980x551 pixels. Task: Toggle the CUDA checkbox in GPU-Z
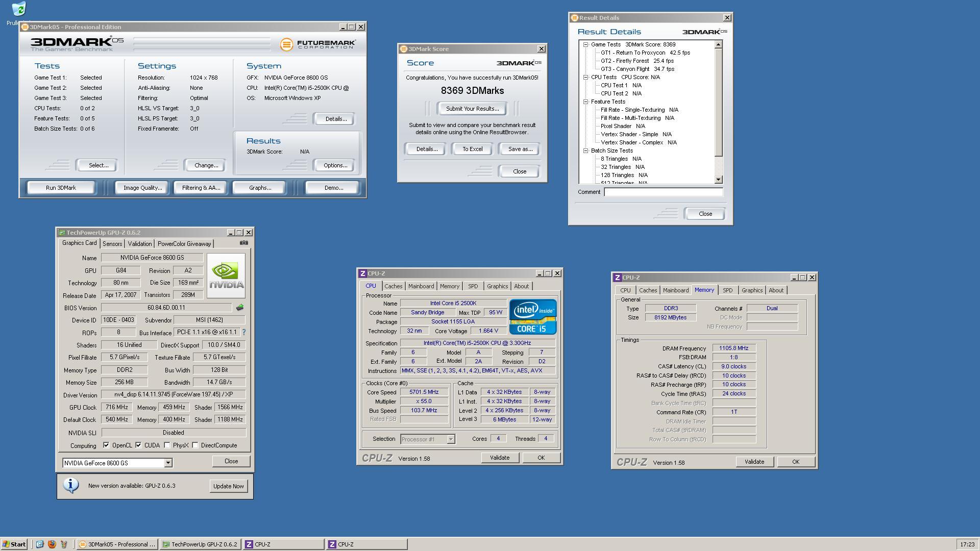138,445
